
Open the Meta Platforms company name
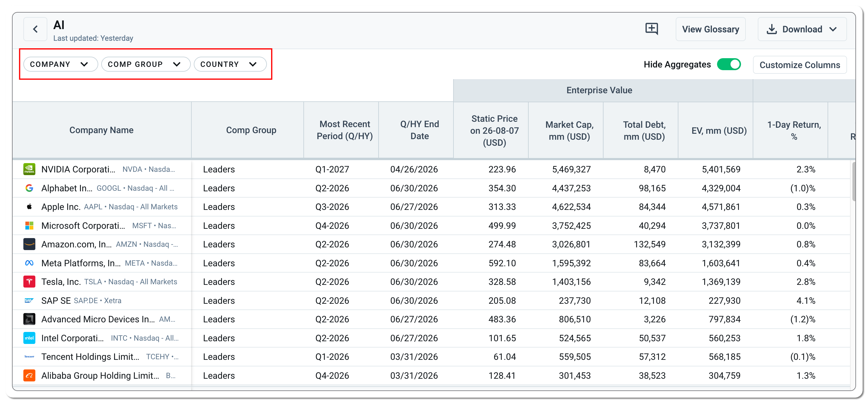pos(81,263)
